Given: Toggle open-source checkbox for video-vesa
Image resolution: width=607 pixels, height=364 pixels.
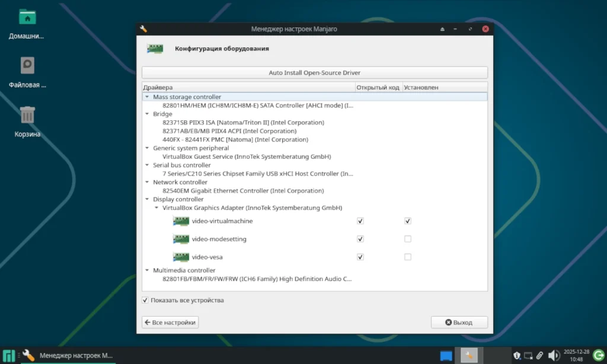Looking at the screenshot, I should tap(360, 257).
